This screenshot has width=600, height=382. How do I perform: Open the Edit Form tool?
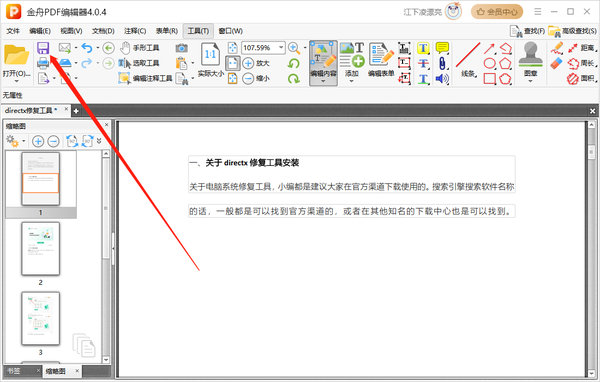(381, 59)
